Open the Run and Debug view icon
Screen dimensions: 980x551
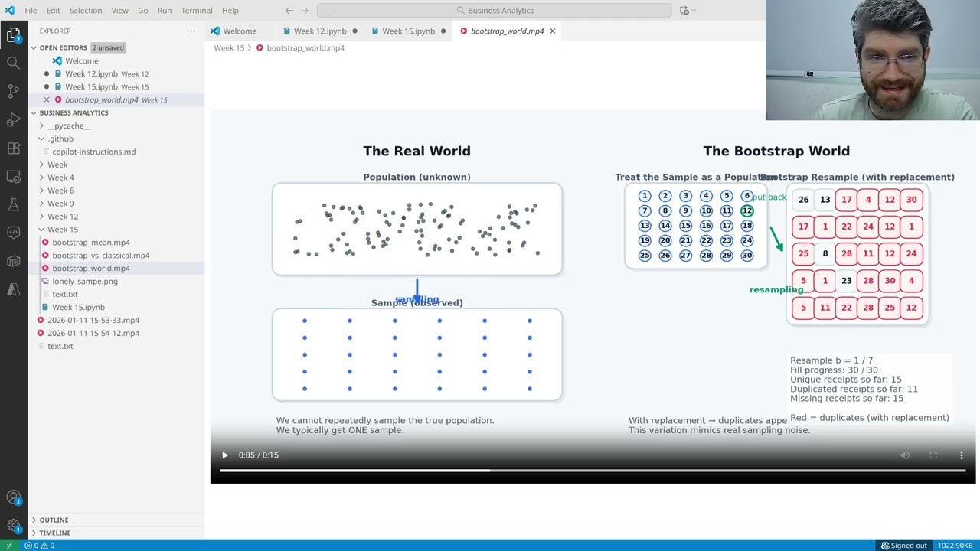click(13, 119)
